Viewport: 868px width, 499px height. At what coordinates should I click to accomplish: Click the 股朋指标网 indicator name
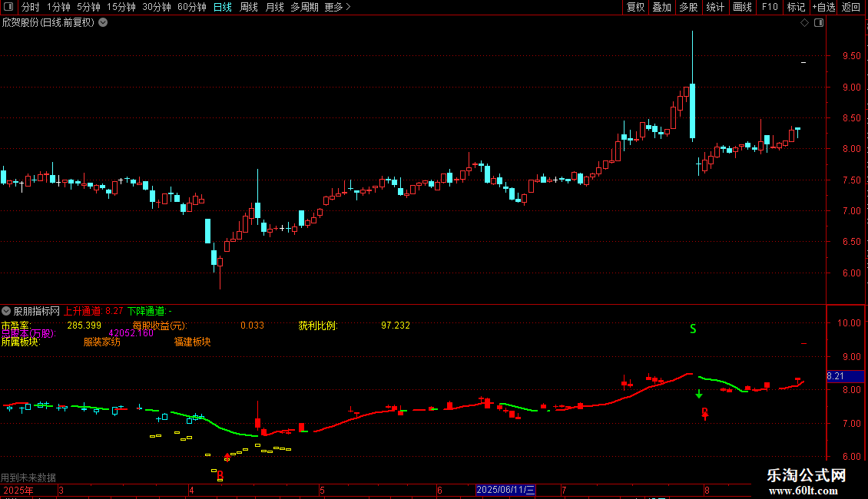[37, 311]
